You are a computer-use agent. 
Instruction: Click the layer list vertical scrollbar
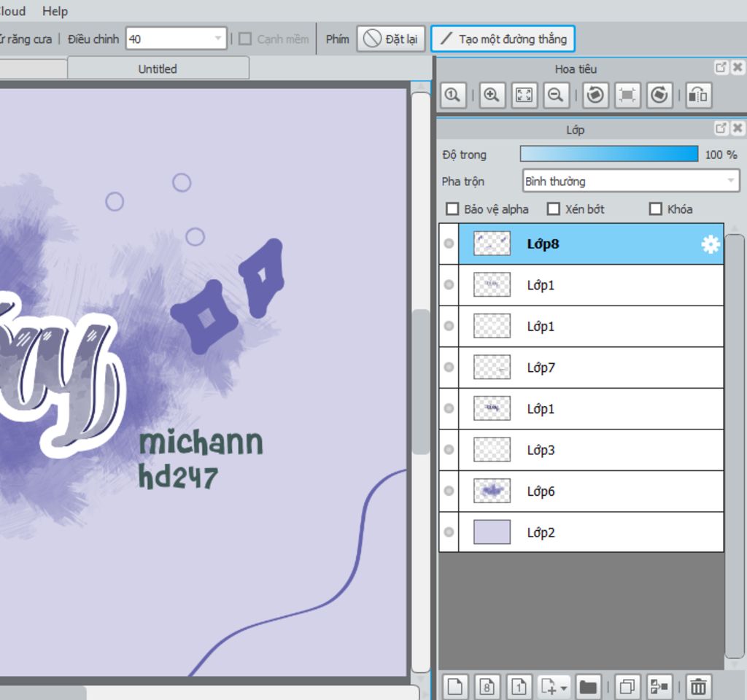(x=736, y=446)
